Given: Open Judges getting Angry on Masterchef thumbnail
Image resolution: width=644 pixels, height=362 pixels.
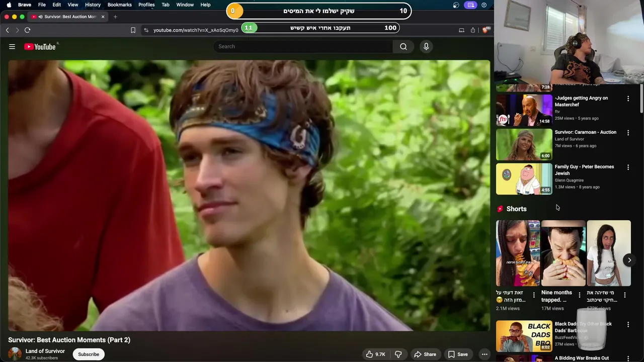Looking at the screenshot, I should 524,110.
